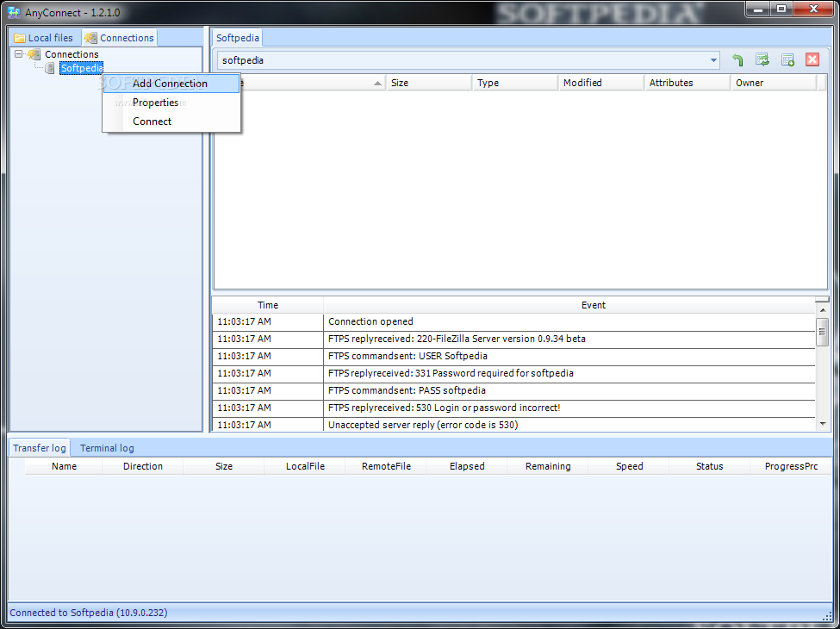Select Softpedia connection in the tree
The width and height of the screenshot is (840, 629).
click(82, 68)
